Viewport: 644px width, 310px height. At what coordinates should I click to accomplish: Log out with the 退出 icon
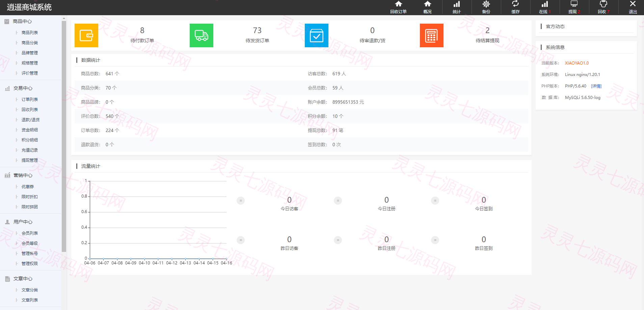(633, 7)
